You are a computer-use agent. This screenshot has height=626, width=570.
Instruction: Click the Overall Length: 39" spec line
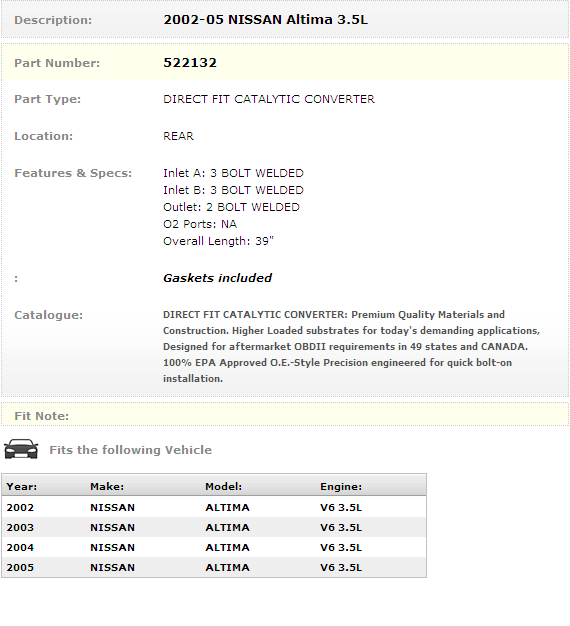coord(218,241)
